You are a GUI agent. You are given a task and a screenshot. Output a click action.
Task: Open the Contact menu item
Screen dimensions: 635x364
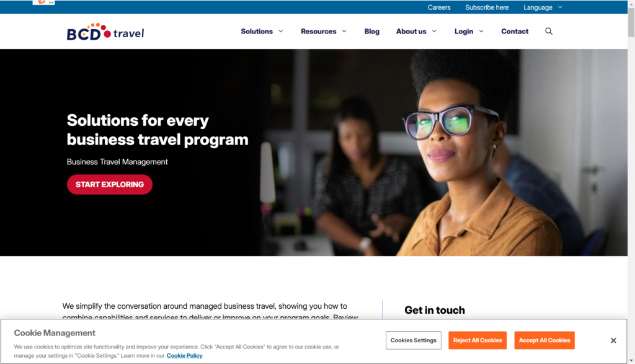(x=515, y=31)
